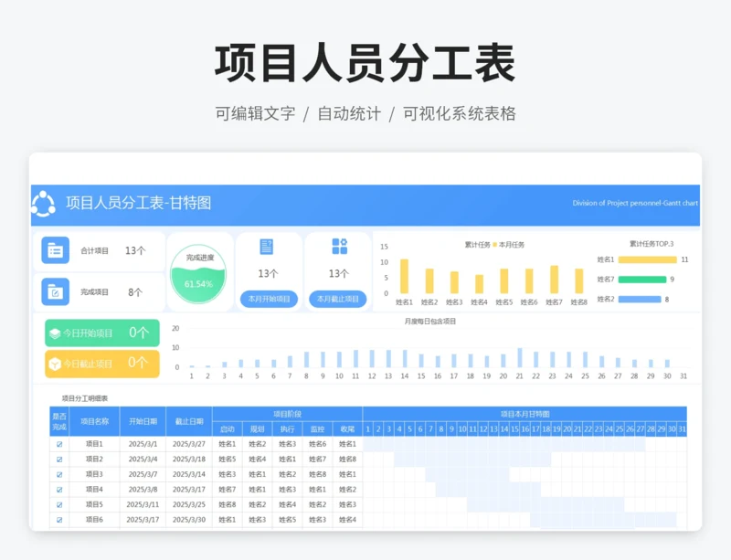Click the 收尾 stage header

(x=348, y=429)
